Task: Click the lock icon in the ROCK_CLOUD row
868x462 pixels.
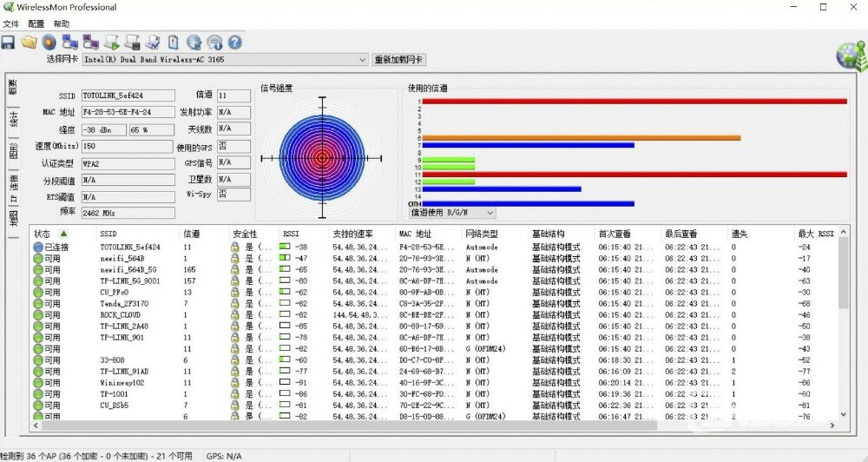Action: 234,314
